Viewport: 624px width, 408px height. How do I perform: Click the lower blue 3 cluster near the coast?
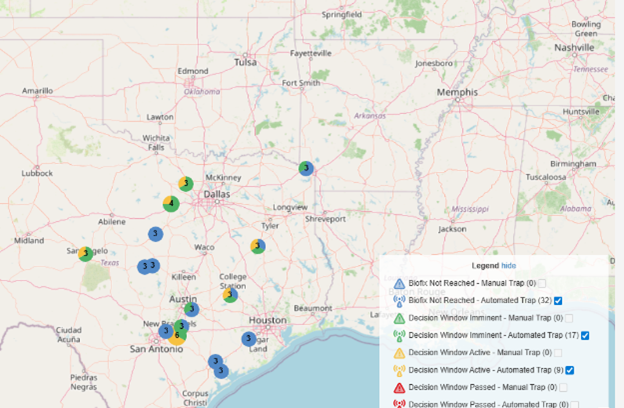[221, 371]
